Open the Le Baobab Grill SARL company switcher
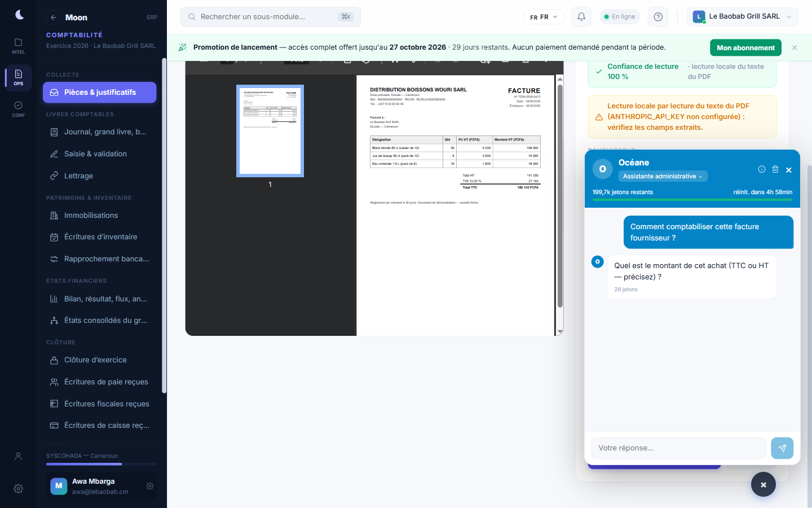The height and width of the screenshot is (508, 812). (743, 17)
